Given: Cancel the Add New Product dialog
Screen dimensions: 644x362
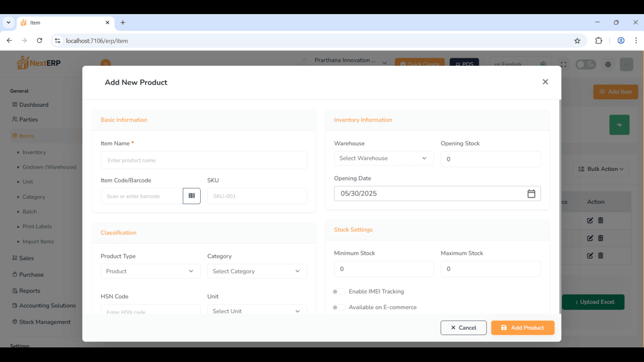Looking at the screenshot, I should 463,327.
